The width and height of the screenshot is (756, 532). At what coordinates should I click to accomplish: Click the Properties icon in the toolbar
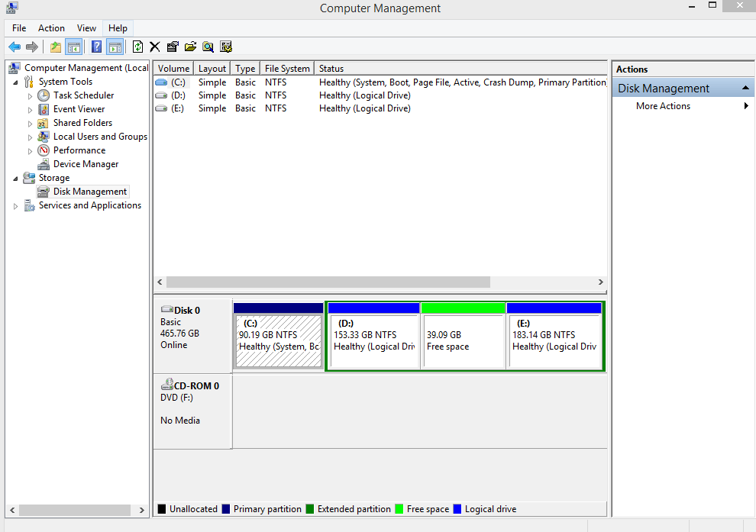pos(173,47)
